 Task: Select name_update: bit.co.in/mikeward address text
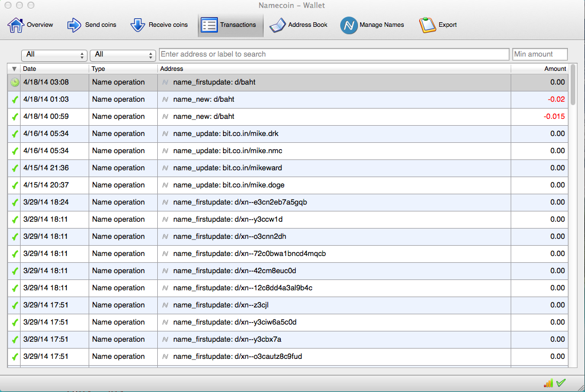pos(228,168)
